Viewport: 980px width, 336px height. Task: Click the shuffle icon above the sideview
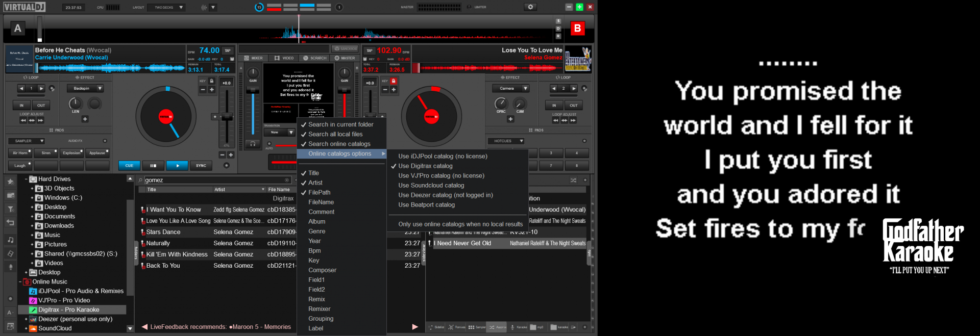573,180
